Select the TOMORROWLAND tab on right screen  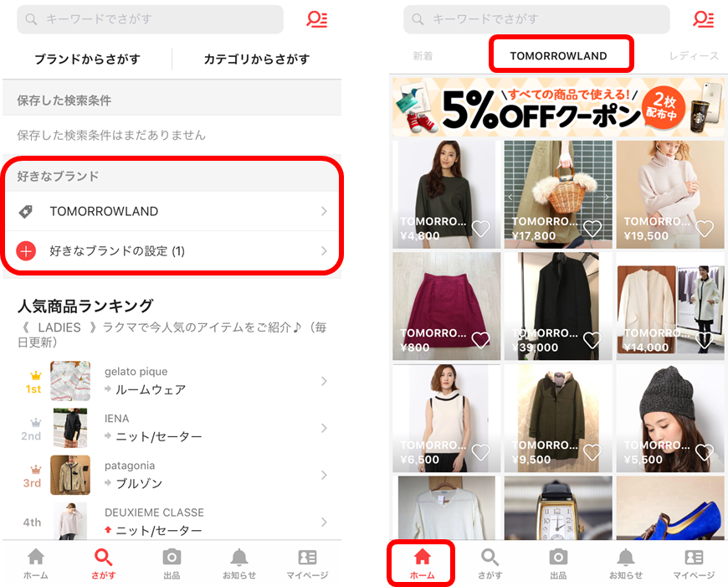558,56
